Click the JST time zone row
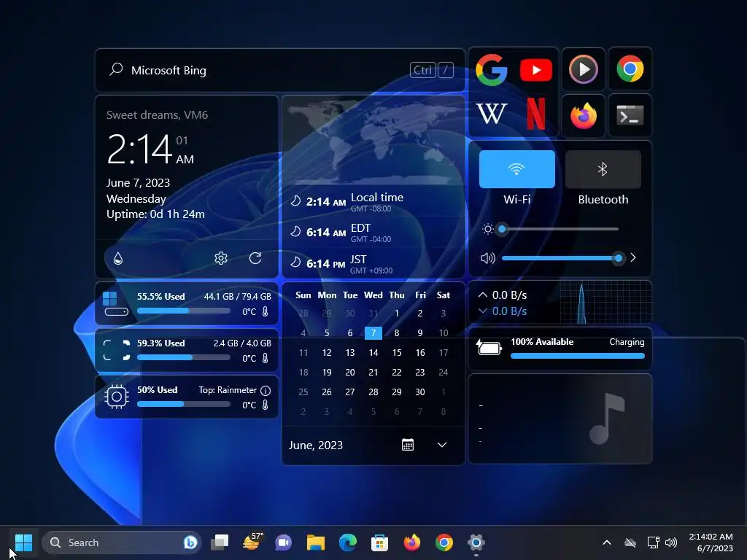The height and width of the screenshot is (560, 747). [373, 264]
